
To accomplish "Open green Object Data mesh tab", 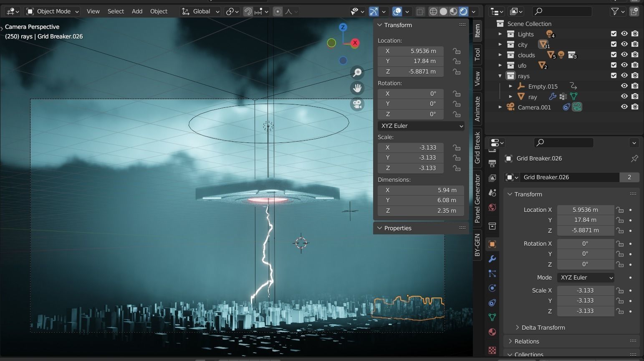I will pyautogui.click(x=492, y=317).
